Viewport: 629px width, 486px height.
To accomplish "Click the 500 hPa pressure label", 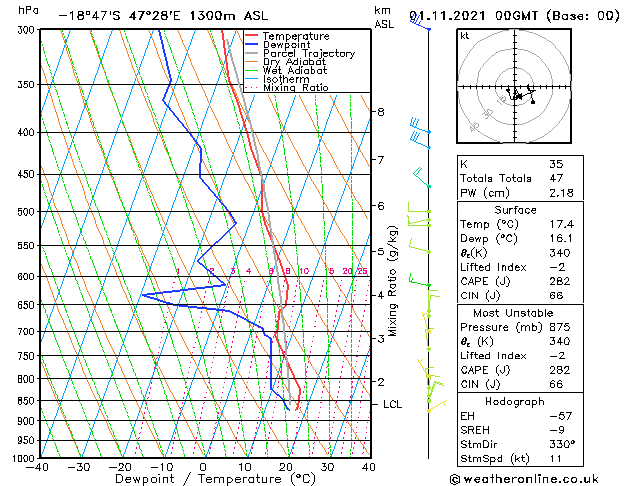I will point(28,212).
